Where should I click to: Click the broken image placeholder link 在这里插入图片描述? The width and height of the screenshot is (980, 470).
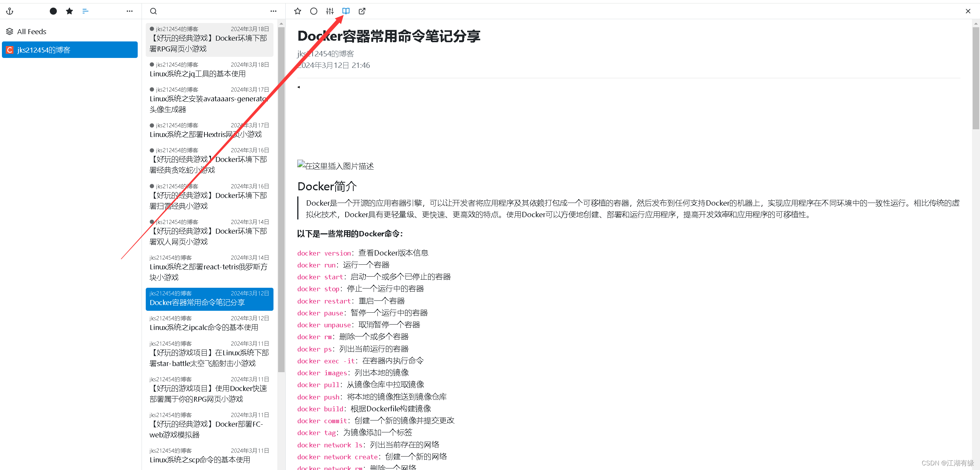tap(335, 166)
